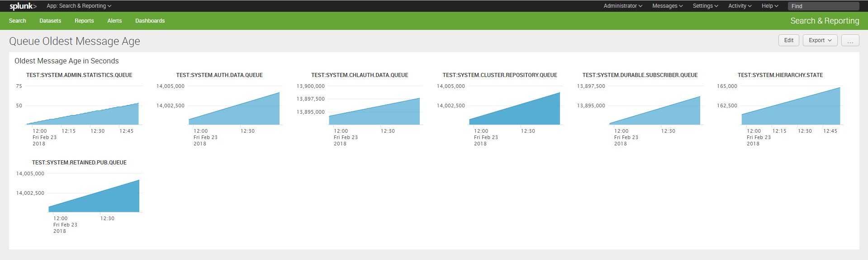Click the Search & Reporting app title

tap(825, 21)
